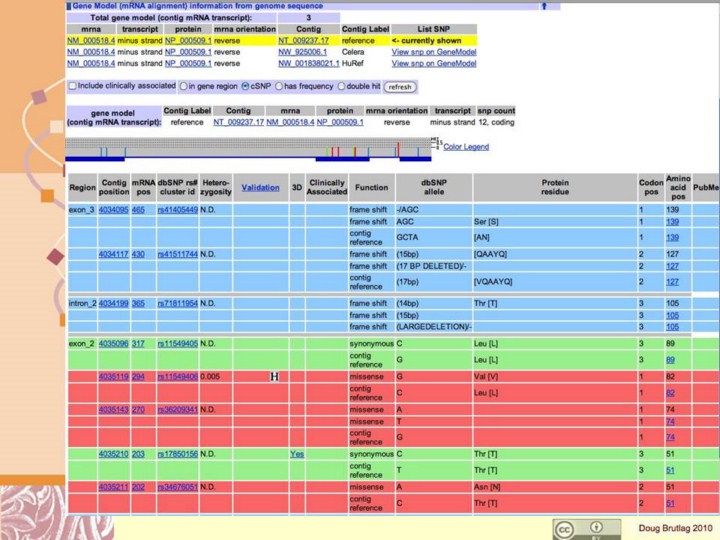Open SNP rs34676051 link

(177, 487)
